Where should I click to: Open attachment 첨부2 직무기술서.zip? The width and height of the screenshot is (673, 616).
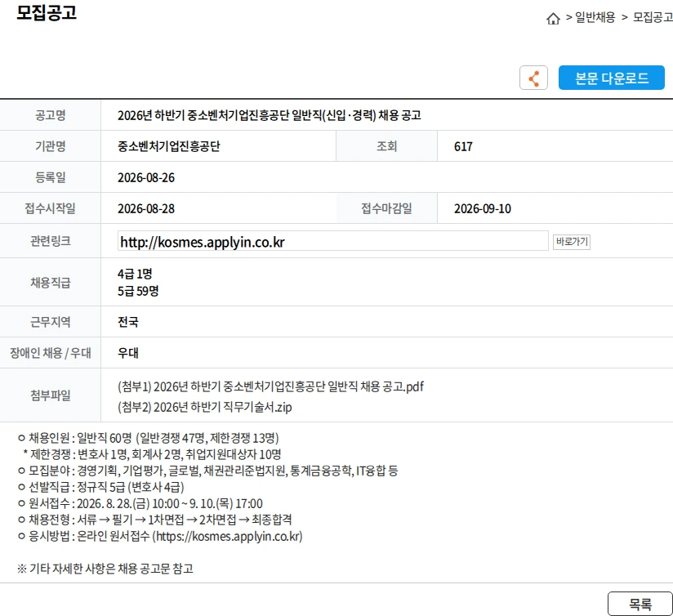pos(205,407)
